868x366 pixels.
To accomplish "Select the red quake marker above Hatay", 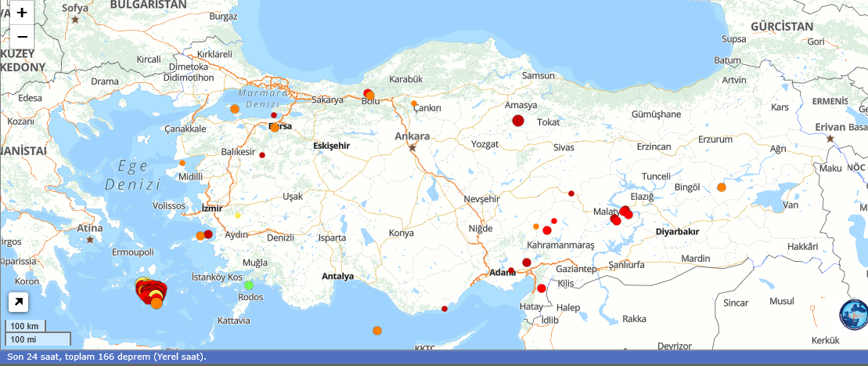I will (x=542, y=288).
